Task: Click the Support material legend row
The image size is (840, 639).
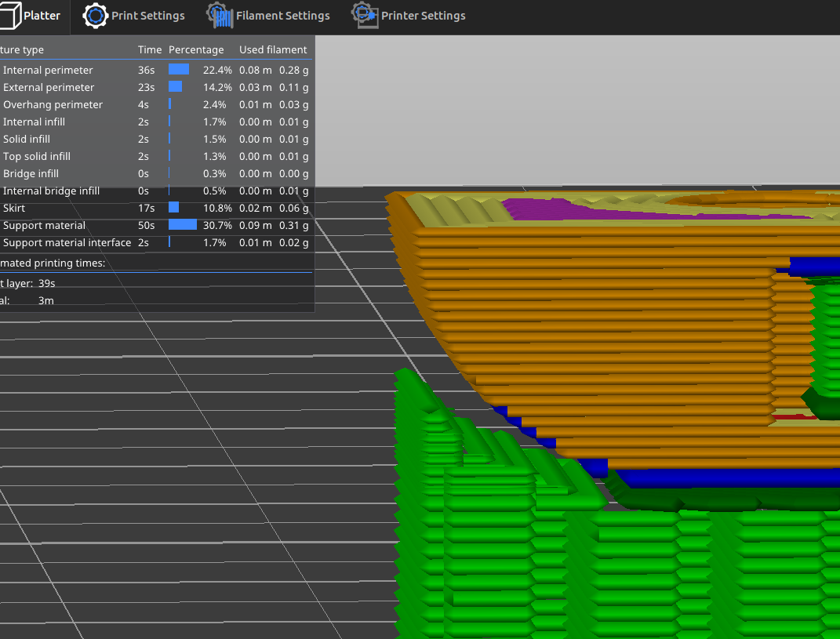Action: [156, 226]
